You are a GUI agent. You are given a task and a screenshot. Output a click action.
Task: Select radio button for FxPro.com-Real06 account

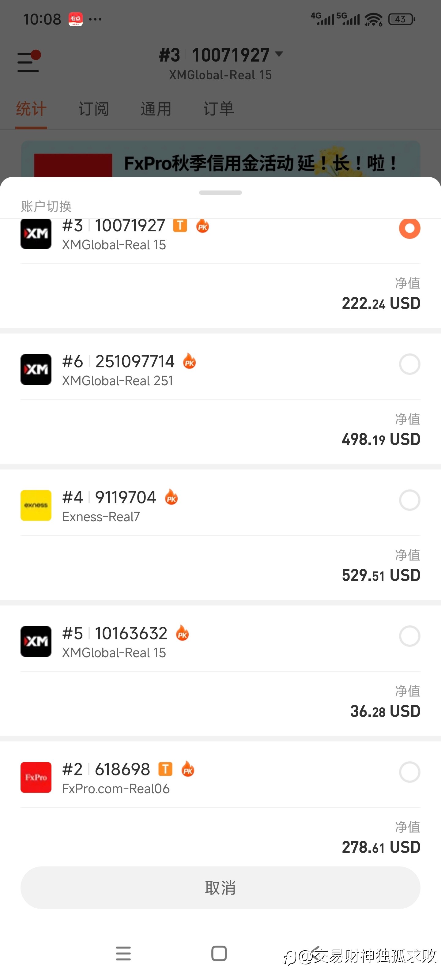coord(409,772)
